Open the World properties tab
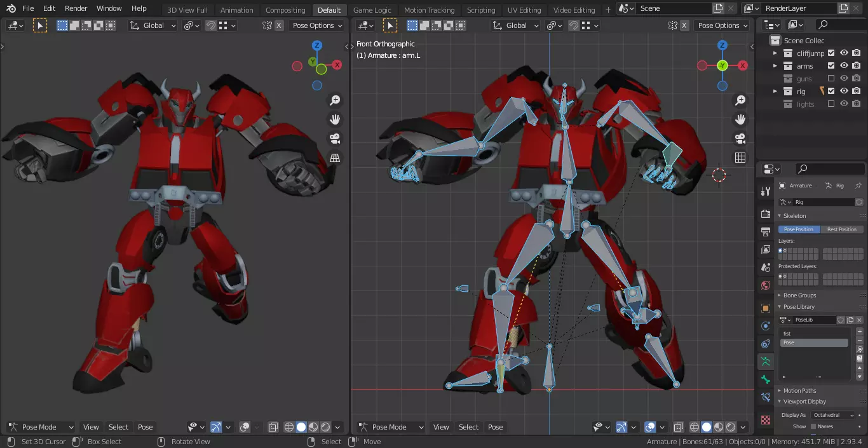The image size is (868, 448). point(766,285)
